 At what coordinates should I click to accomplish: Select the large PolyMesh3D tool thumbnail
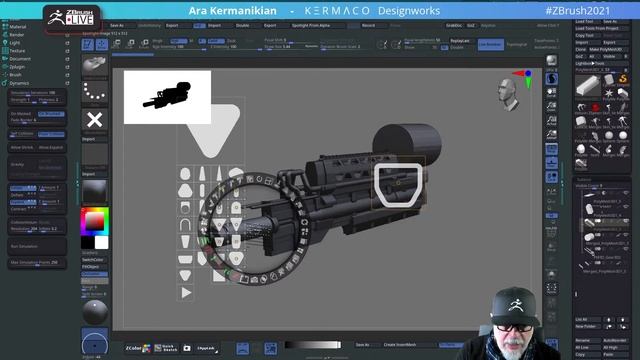click(588, 86)
